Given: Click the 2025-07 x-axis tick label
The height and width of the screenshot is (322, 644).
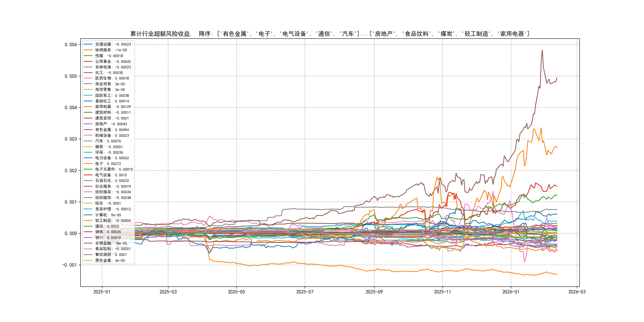Looking at the screenshot, I should (x=305, y=292).
